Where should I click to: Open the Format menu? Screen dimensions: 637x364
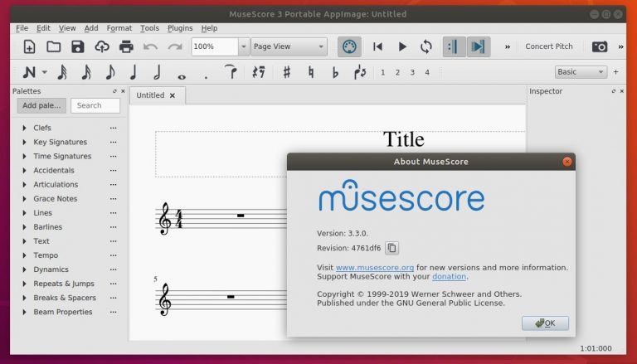click(x=119, y=28)
